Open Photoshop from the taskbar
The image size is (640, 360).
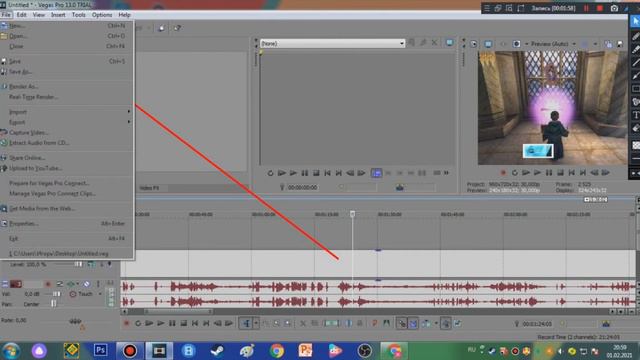(100, 351)
